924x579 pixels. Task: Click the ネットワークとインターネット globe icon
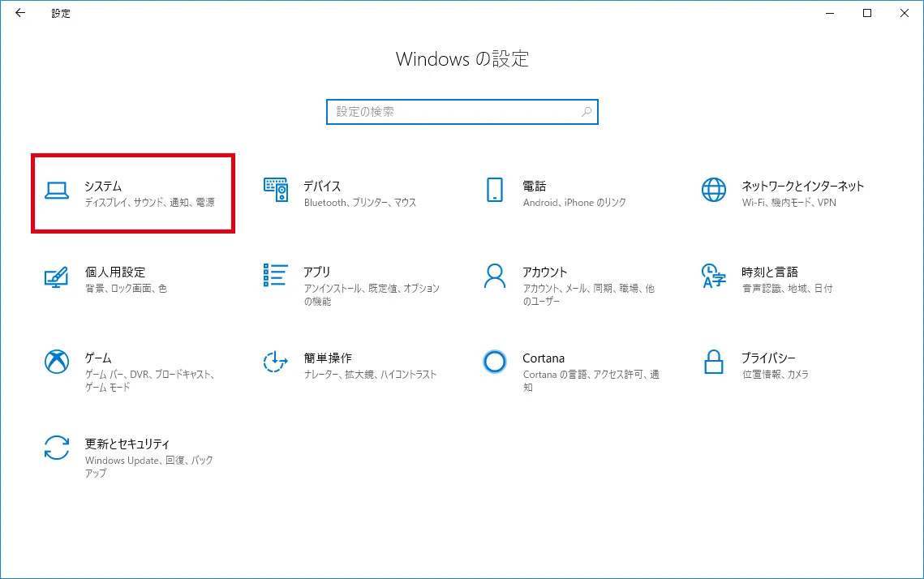click(714, 190)
